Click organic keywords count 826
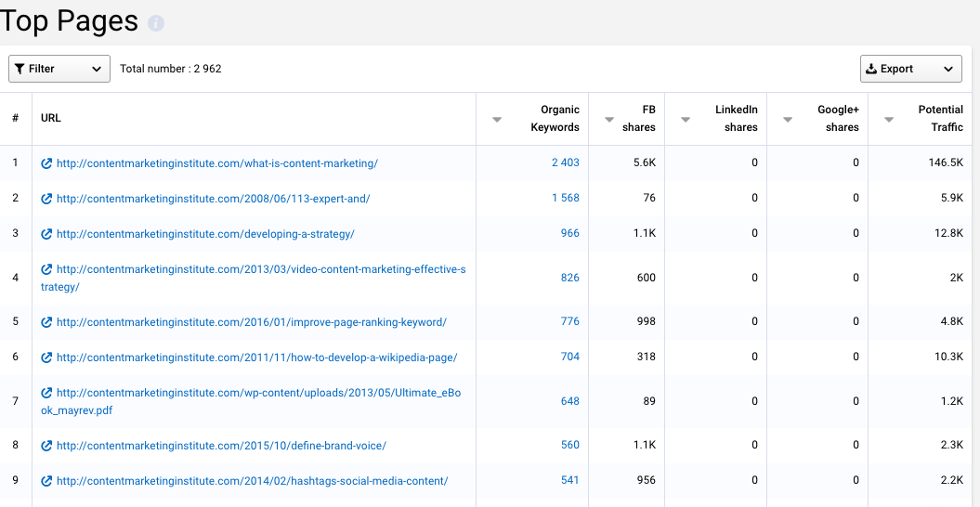 click(570, 278)
